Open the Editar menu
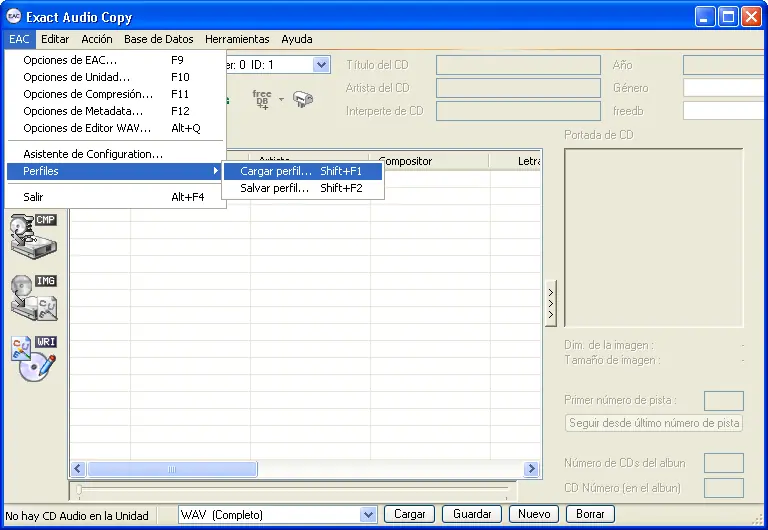This screenshot has width=768, height=530. click(x=55, y=39)
